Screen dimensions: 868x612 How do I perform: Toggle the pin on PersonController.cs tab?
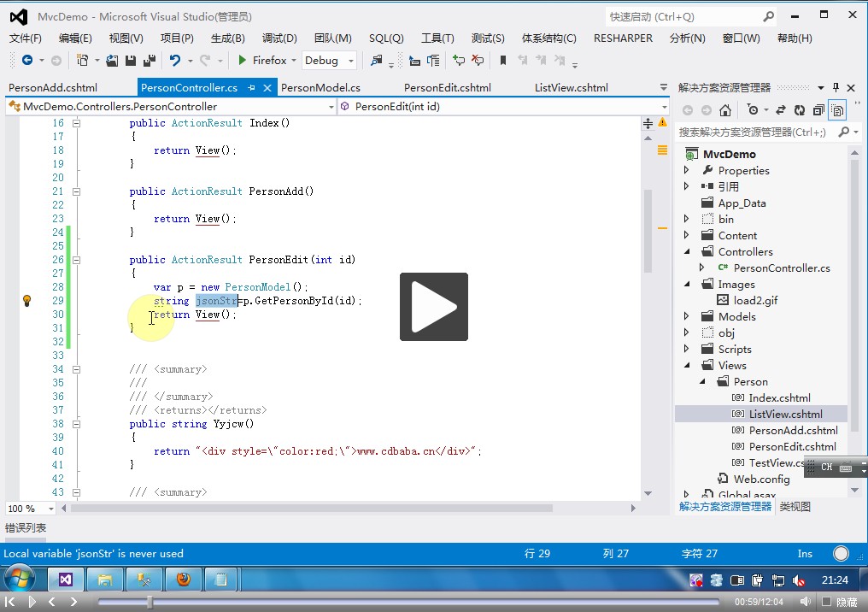pos(253,88)
